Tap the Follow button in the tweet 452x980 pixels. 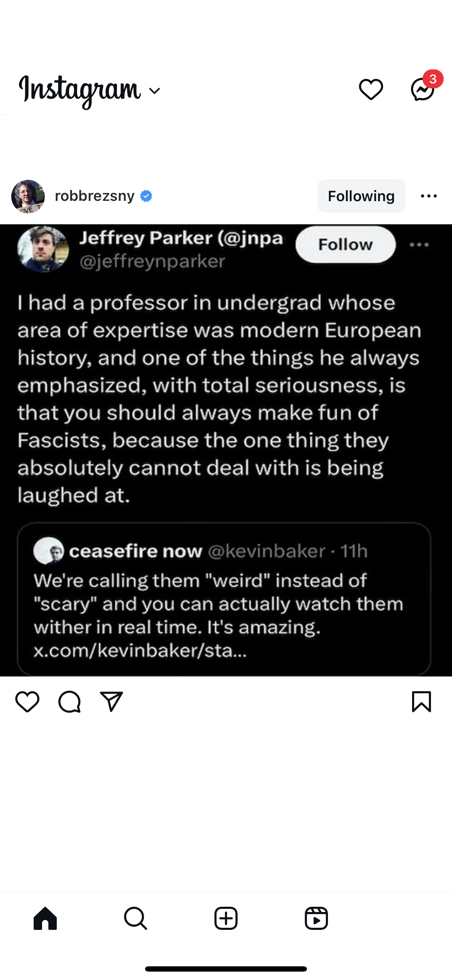(345, 245)
